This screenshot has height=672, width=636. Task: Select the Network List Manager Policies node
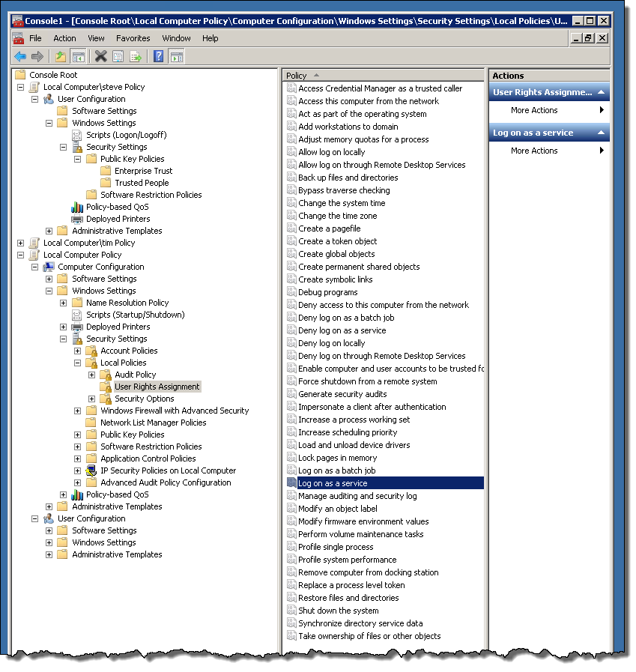click(154, 423)
